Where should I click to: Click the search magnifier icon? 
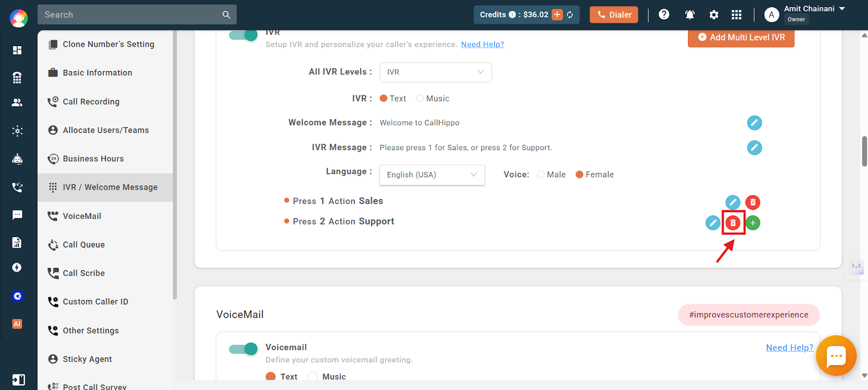click(x=226, y=15)
